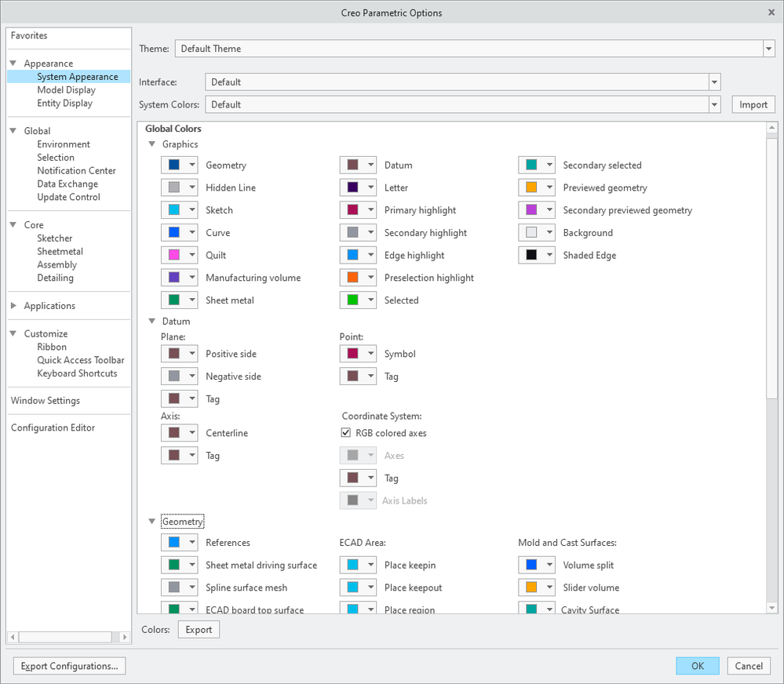The width and height of the screenshot is (784, 684).
Task: Select Model Display in the sidebar
Action: point(67,90)
